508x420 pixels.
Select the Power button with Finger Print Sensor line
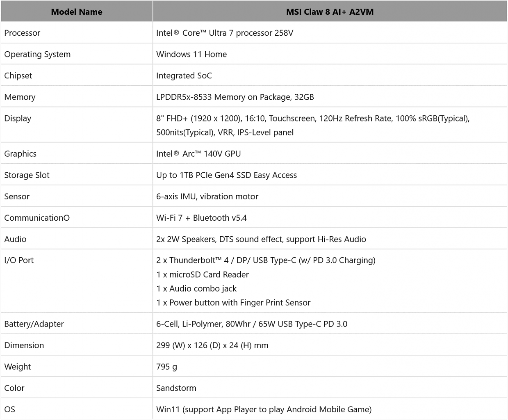(x=233, y=303)
